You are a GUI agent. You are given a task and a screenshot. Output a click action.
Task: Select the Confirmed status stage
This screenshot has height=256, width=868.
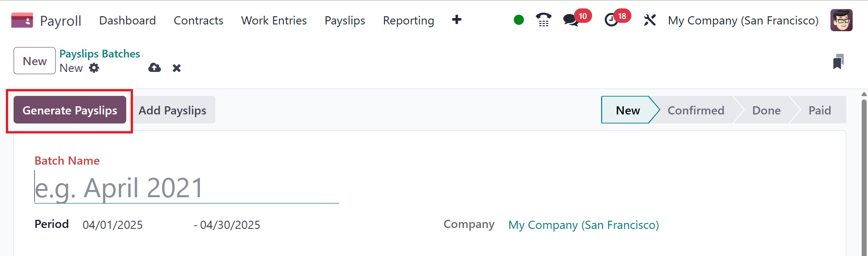(x=695, y=110)
